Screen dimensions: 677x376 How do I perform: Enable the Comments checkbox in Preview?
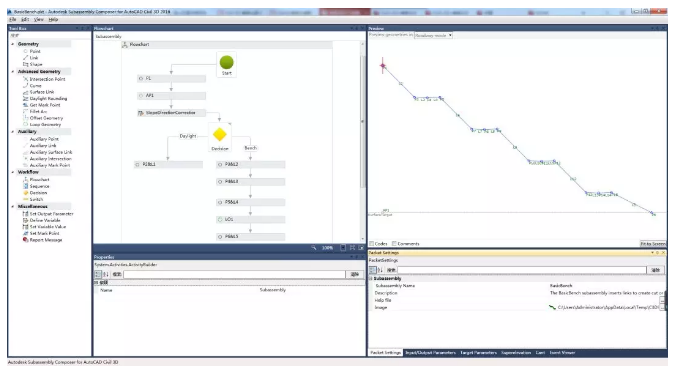tap(394, 243)
